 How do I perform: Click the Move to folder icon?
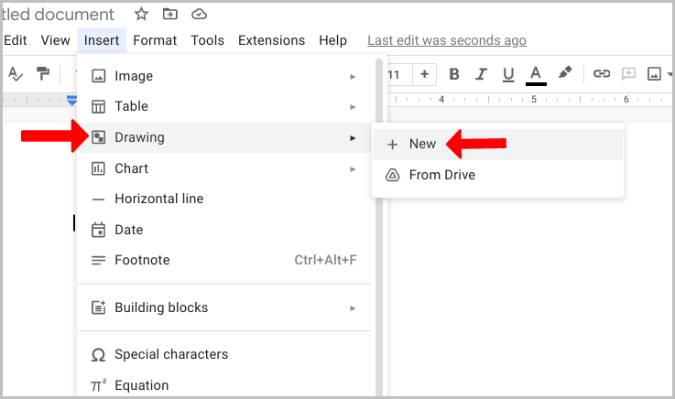[x=170, y=14]
